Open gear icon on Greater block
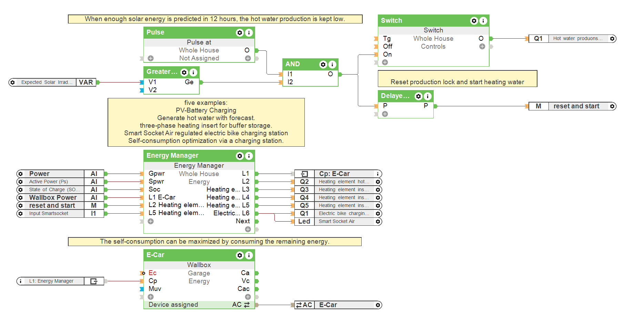 pyautogui.click(x=184, y=72)
